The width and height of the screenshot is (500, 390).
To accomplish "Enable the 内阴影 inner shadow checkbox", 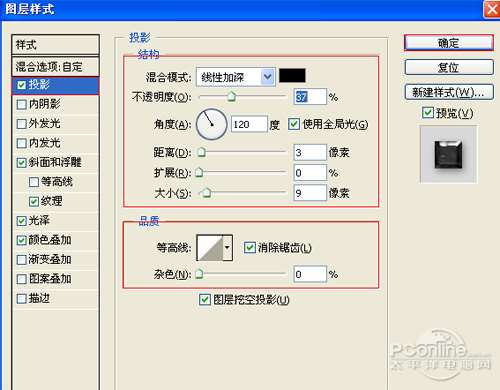I will click(x=22, y=104).
